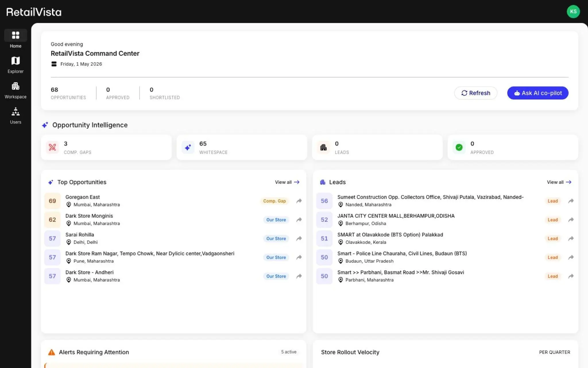Open Smart >> Parbhani, Basmat Road lead
The height and width of the screenshot is (368, 588).
(x=445, y=276)
